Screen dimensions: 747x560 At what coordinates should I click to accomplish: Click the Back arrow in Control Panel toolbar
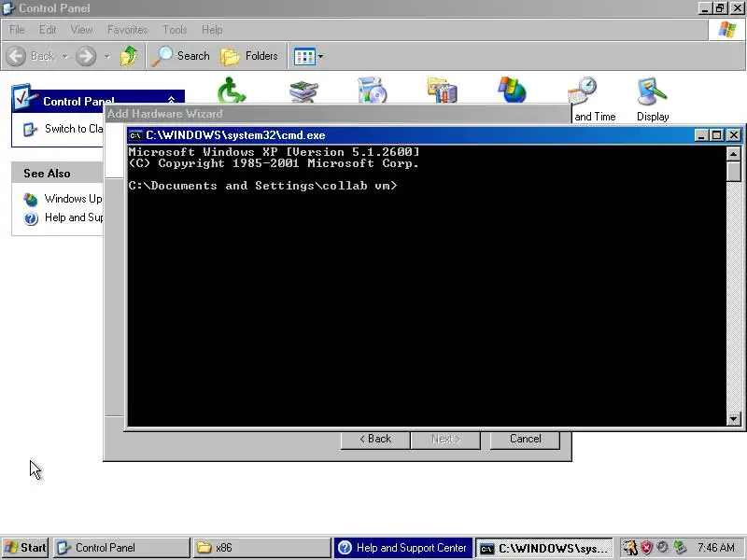(x=16, y=56)
